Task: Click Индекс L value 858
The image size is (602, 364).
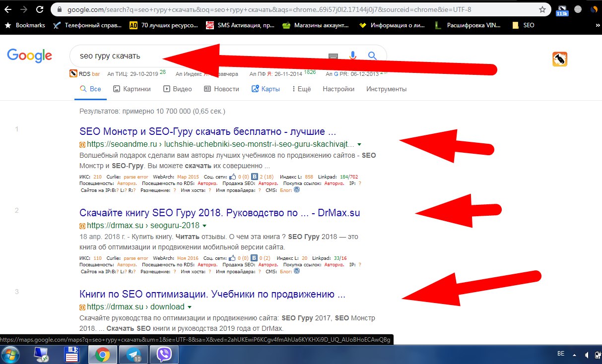Action: pyautogui.click(x=309, y=177)
